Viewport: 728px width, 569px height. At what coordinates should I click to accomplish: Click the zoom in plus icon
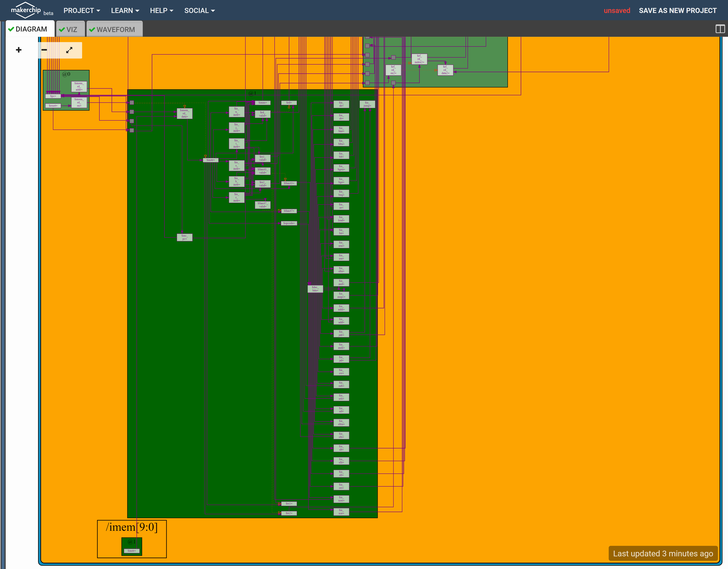19,50
